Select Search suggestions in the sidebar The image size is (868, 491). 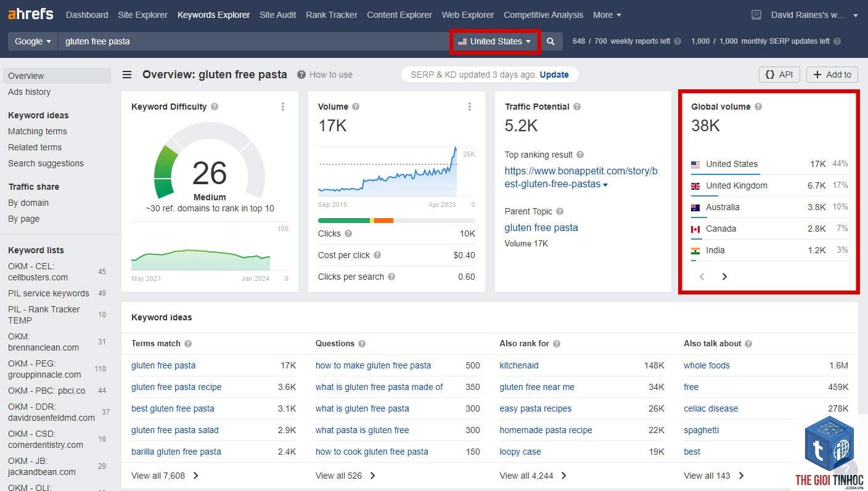(46, 163)
